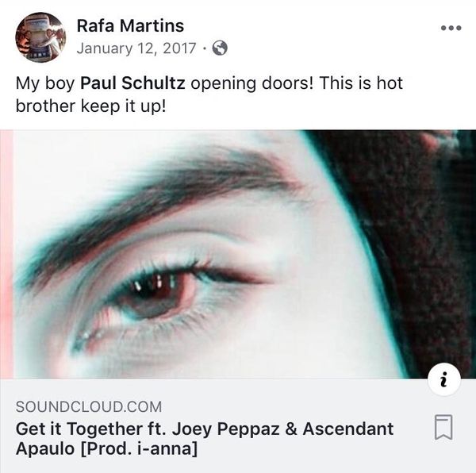Viewport: 476px width, 473px height.
Task: Tap the info "i" icon on preview
Action: pyautogui.click(x=444, y=381)
